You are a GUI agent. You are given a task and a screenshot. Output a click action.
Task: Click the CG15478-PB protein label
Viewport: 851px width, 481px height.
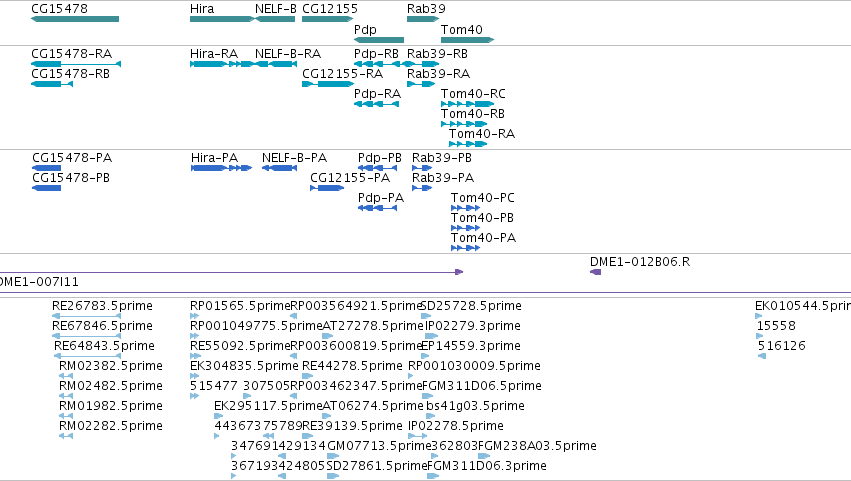point(71,178)
